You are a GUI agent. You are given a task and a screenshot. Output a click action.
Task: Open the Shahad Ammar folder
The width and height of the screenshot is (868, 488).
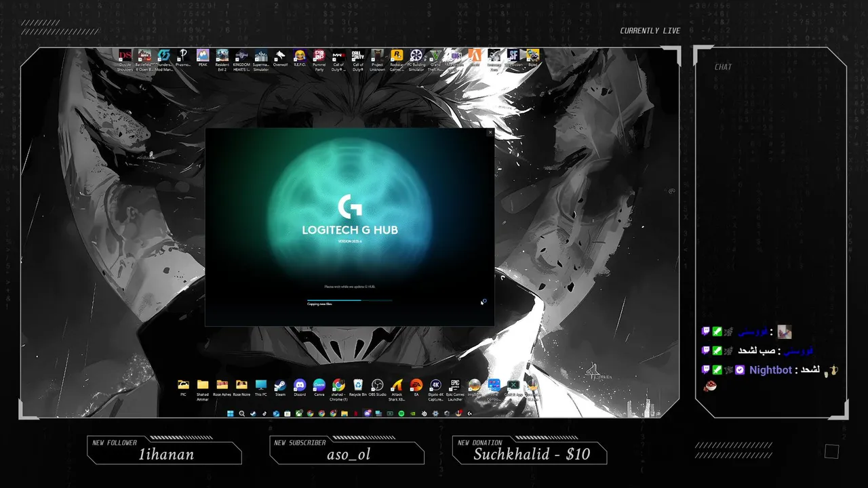tap(203, 389)
